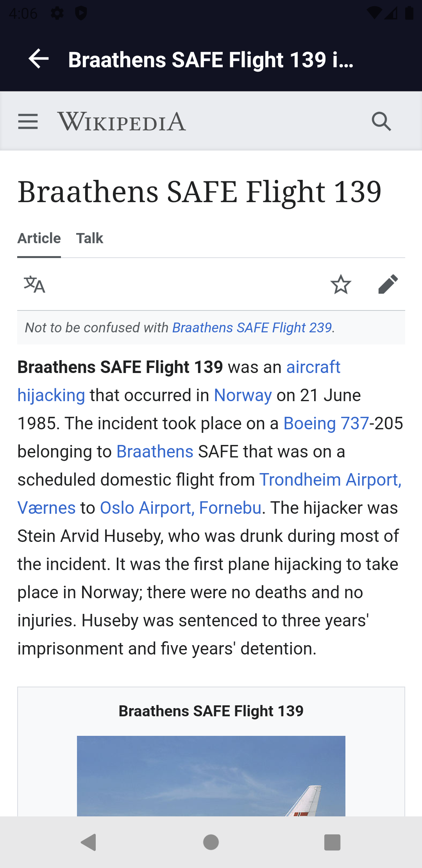Tap the back arrow in app bar
Screen dimensions: 422x868
(x=39, y=59)
